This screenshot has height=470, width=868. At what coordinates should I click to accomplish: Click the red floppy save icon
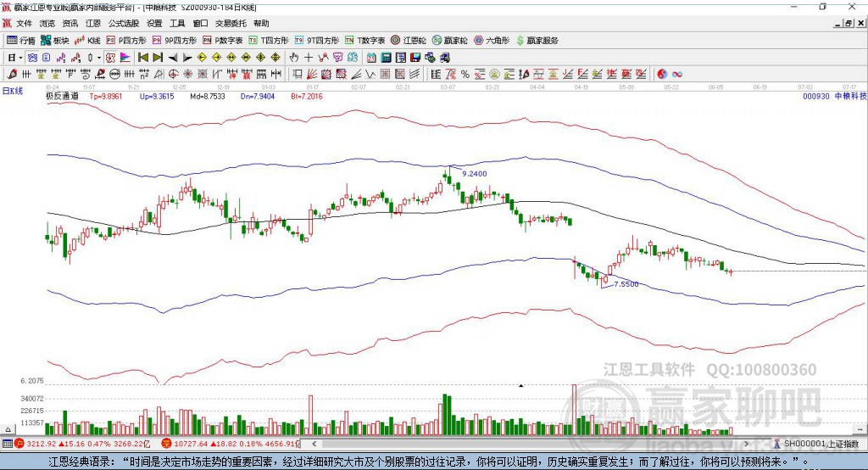coord(415,57)
